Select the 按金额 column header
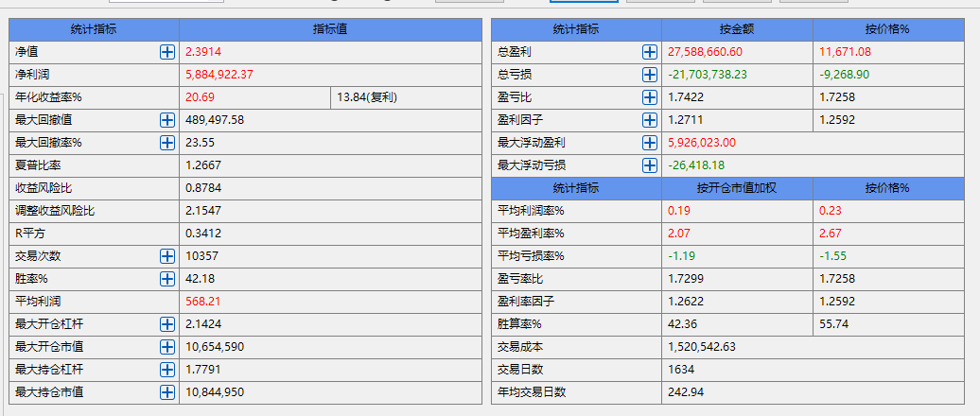 [x=736, y=29]
